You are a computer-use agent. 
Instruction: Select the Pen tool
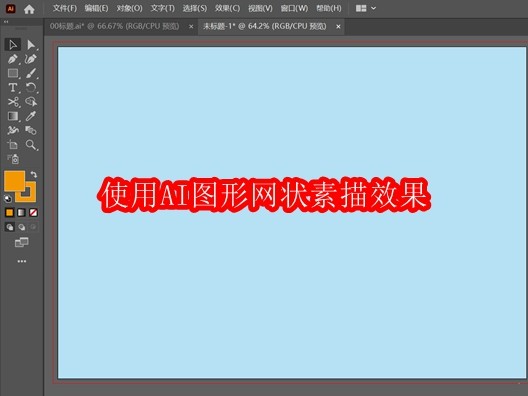(x=12, y=59)
